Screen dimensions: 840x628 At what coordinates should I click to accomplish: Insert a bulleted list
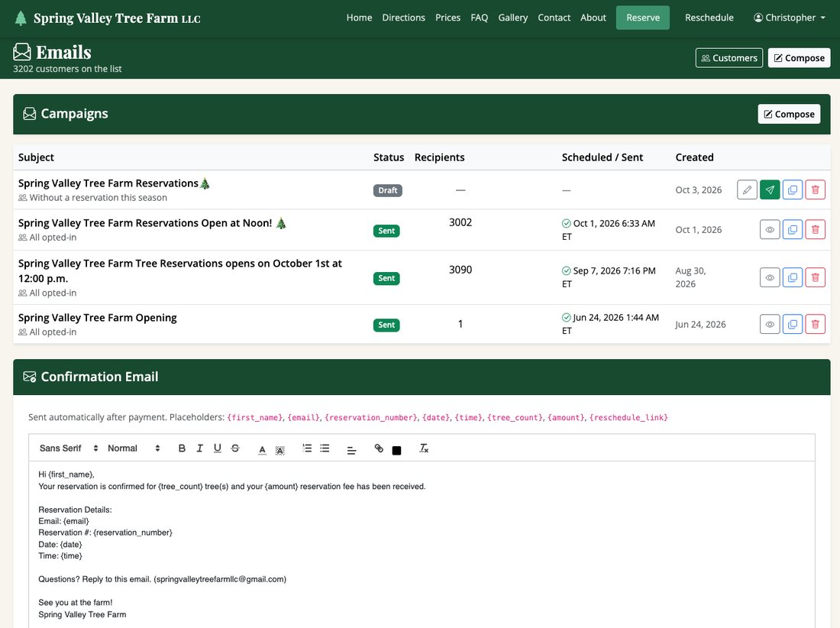325,448
